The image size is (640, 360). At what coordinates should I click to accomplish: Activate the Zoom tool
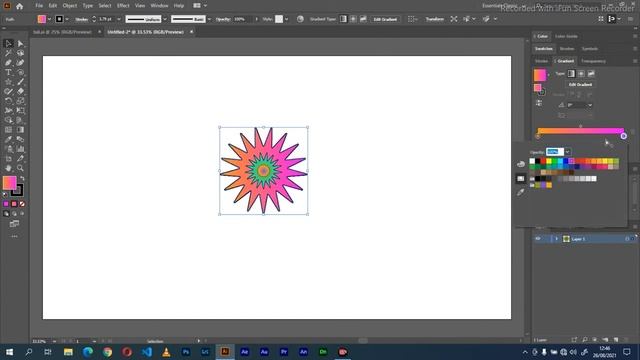click(x=20, y=168)
